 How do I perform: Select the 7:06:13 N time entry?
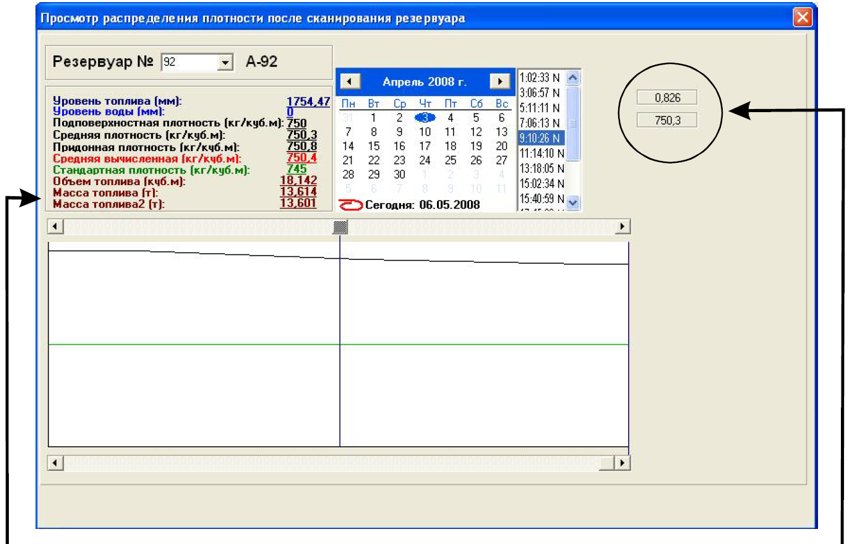pos(540,122)
